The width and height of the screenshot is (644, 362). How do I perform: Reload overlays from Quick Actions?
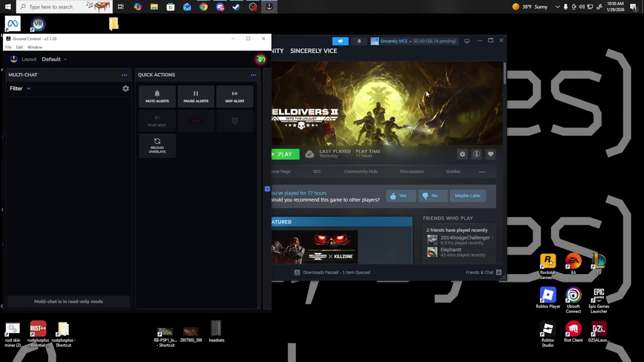pyautogui.click(x=157, y=146)
